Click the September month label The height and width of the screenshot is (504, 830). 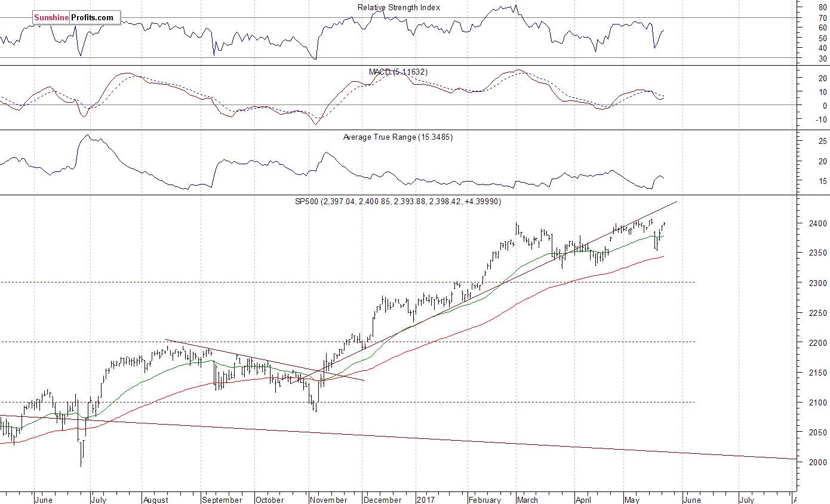223,500
